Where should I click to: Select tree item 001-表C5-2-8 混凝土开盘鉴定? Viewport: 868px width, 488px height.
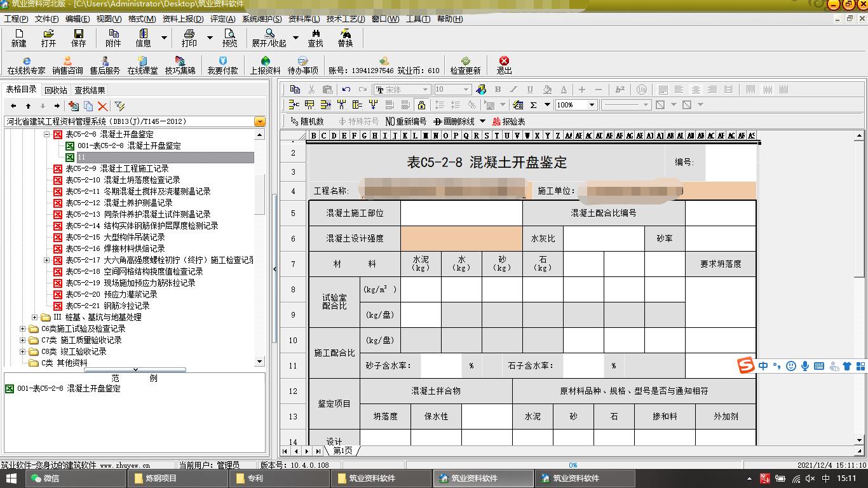tap(129, 146)
